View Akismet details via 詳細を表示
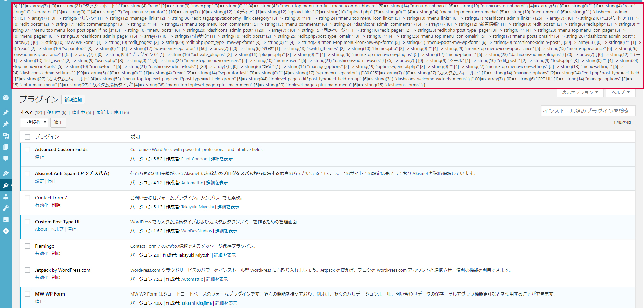The height and width of the screenshot is (308, 644). pyautogui.click(x=217, y=183)
